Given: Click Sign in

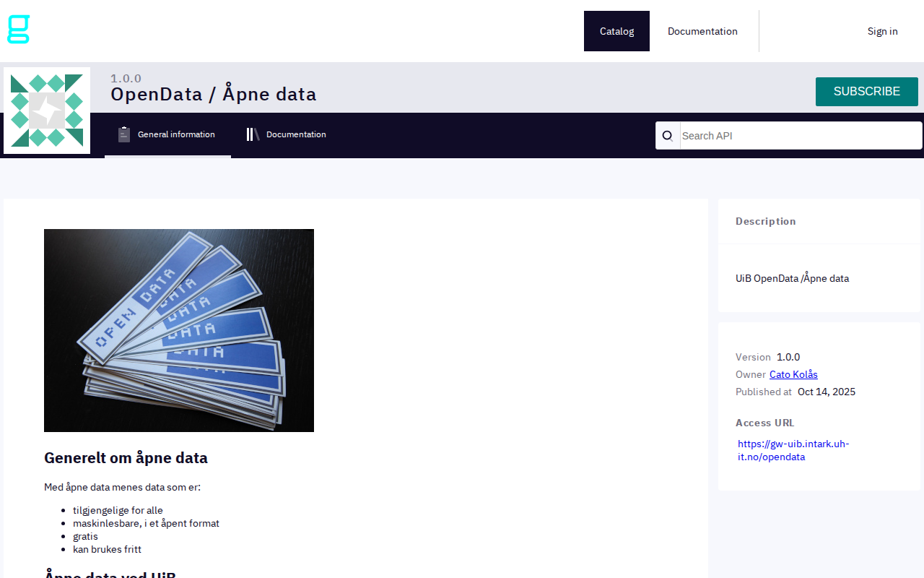Looking at the screenshot, I should click(x=882, y=31).
